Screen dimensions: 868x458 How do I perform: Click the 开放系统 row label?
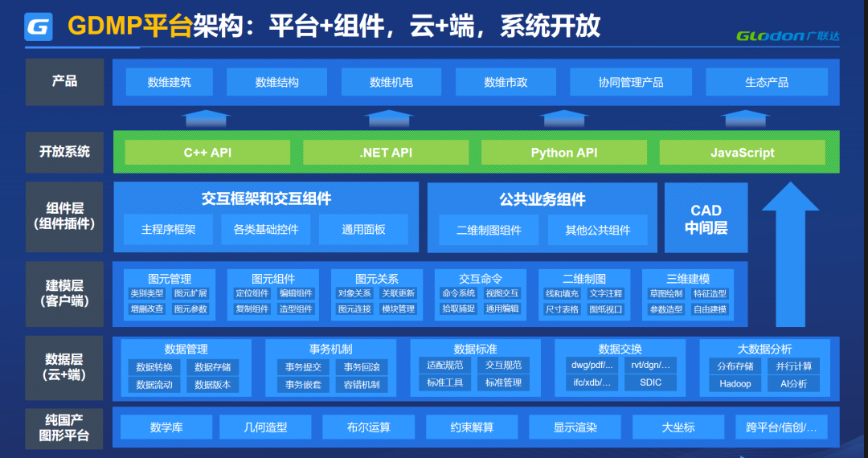click(x=65, y=152)
